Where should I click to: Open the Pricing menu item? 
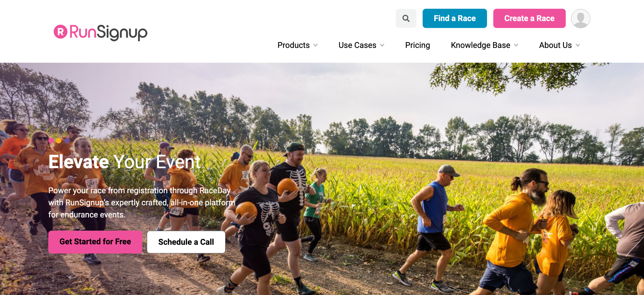tap(418, 45)
